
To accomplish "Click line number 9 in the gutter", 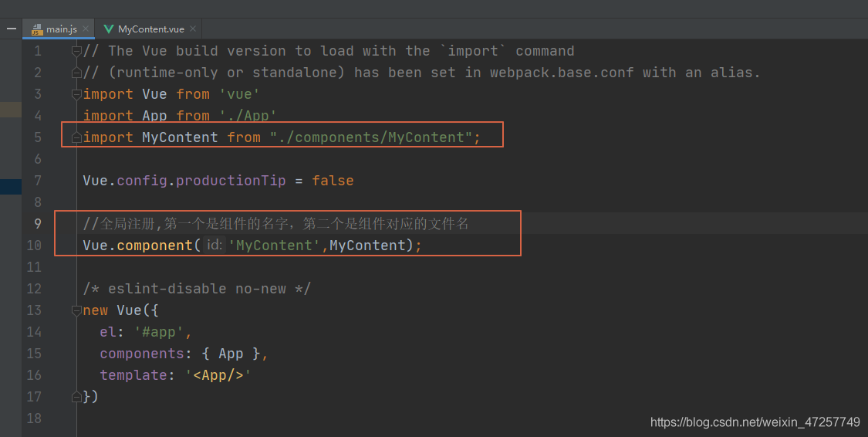I will coord(37,223).
